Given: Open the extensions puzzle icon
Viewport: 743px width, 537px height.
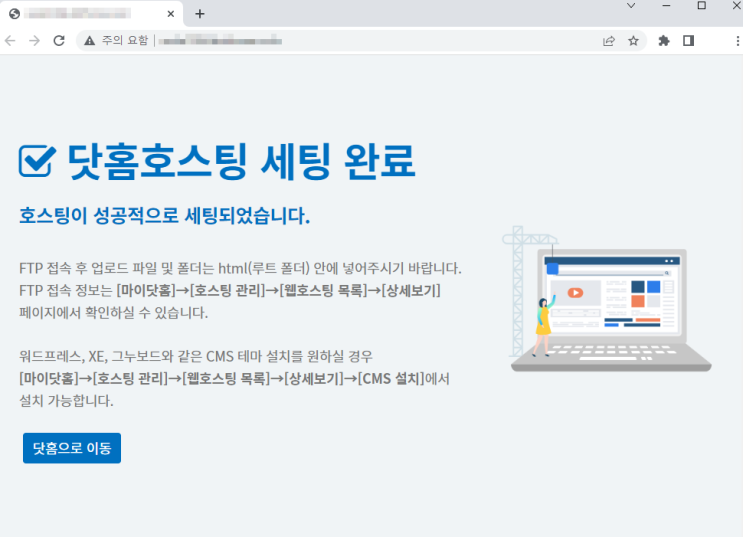Looking at the screenshot, I should click(x=664, y=41).
